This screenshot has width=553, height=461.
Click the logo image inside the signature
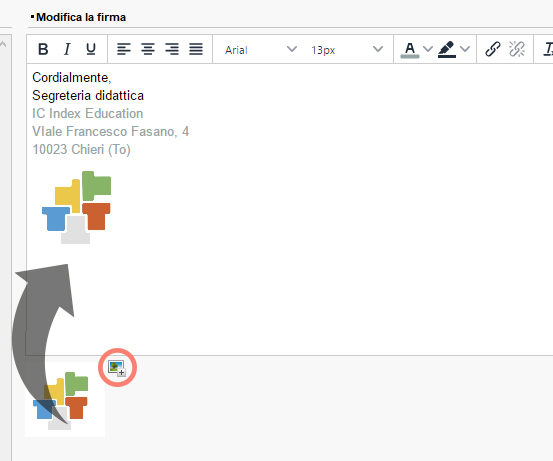(x=76, y=207)
